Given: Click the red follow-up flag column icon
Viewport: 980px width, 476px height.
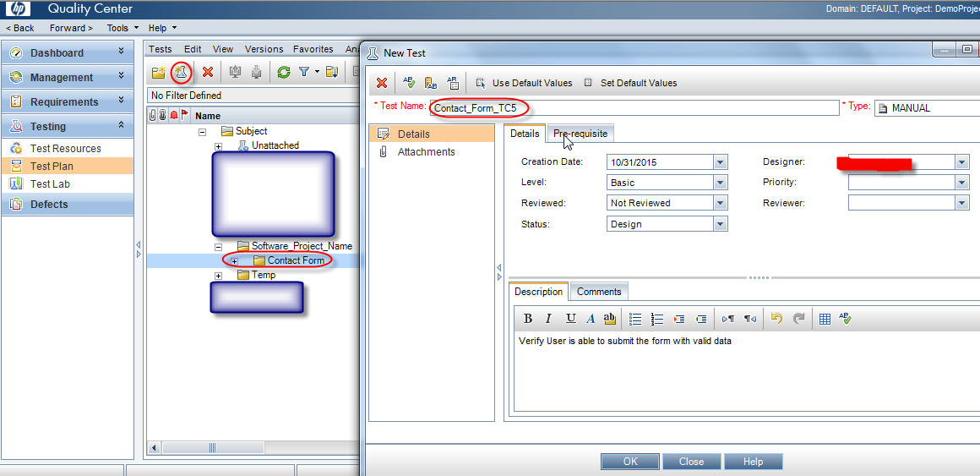Looking at the screenshot, I should click(x=184, y=116).
